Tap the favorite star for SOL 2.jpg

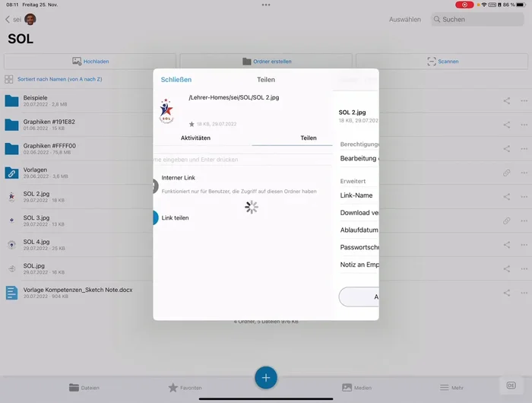coord(192,123)
